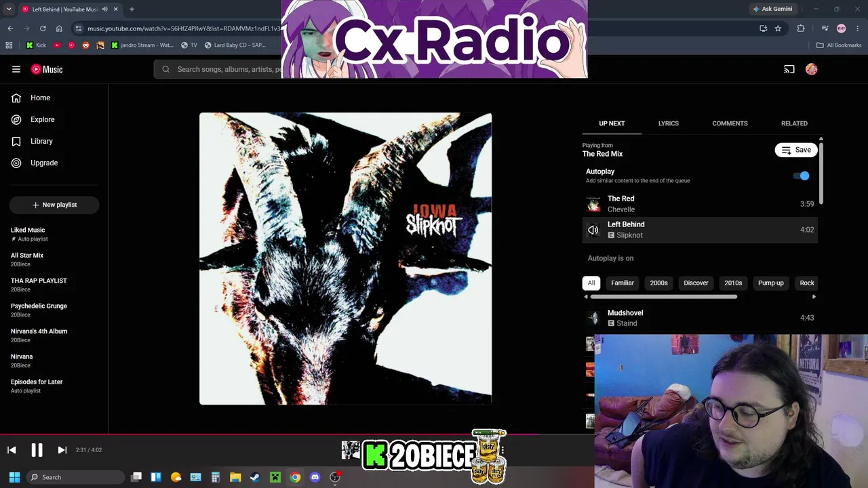The width and height of the screenshot is (868, 488).
Task: Click the YouTube Music logo
Action: [x=47, y=69]
